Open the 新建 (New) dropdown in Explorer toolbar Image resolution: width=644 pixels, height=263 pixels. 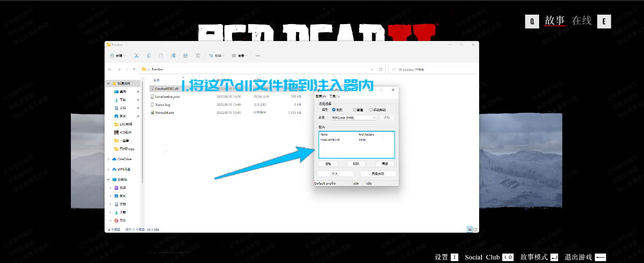point(118,56)
